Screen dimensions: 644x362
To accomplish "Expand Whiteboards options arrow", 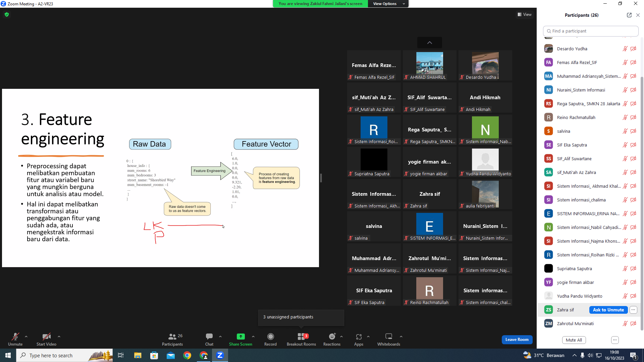I will pos(401,337).
